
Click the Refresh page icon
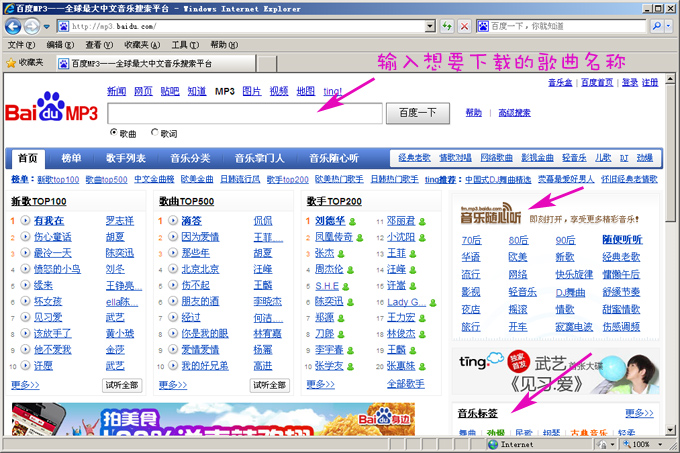point(447,26)
